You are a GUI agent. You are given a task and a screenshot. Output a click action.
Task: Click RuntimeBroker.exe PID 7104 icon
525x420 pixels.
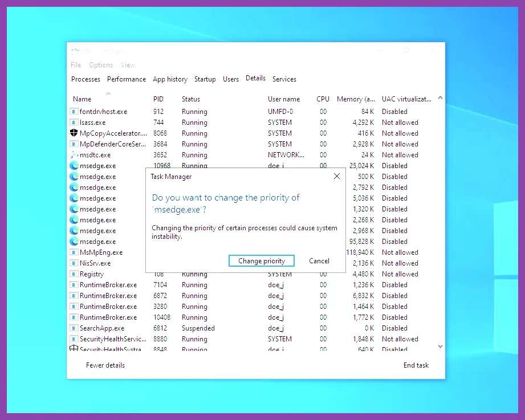(74, 285)
